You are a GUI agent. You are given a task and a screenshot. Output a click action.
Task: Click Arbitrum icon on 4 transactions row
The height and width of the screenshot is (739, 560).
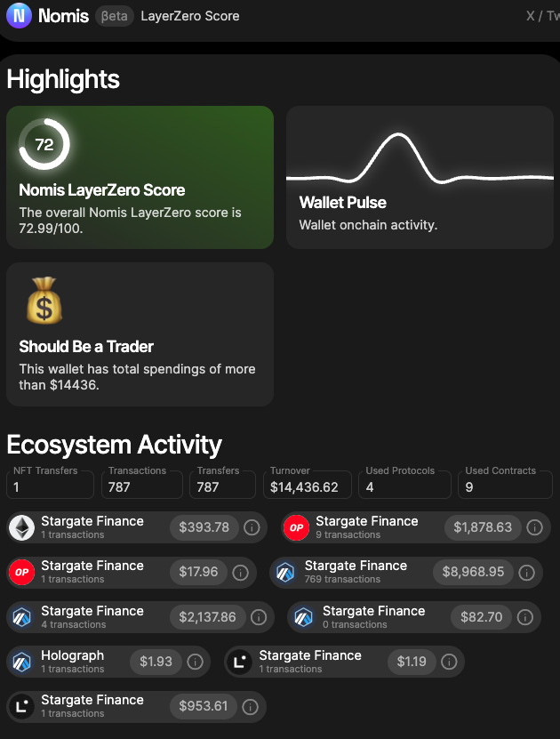coord(22,617)
